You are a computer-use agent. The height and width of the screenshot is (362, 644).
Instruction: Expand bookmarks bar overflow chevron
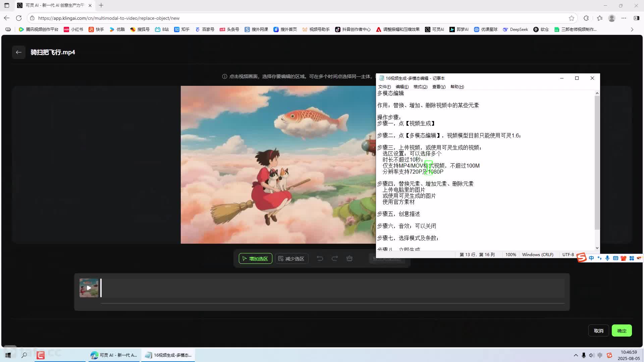click(x=632, y=29)
